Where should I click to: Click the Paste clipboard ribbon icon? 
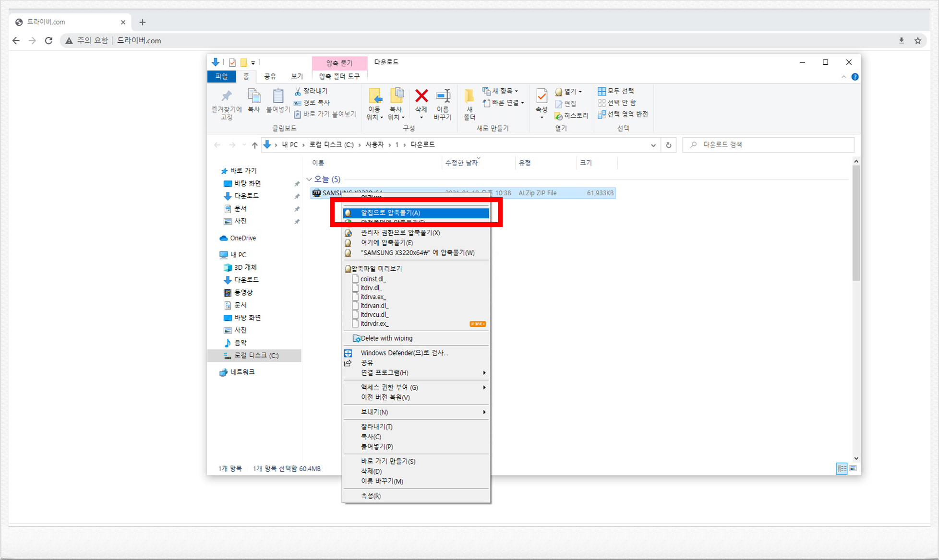[278, 96]
